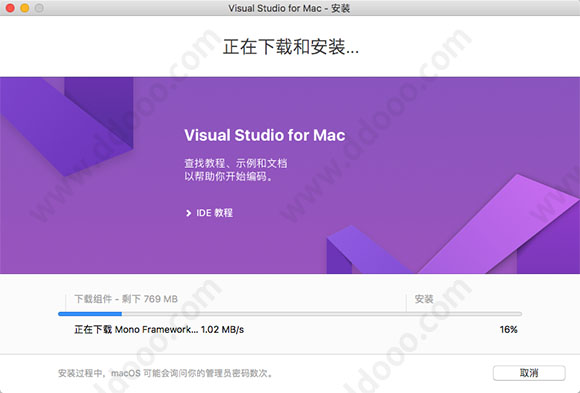Click the 取消 cancel button

tap(529, 373)
